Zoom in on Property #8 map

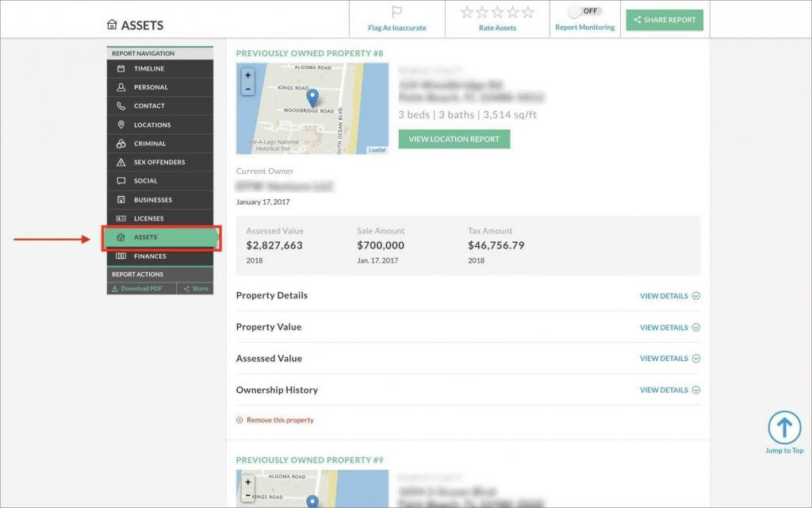(x=248, y=75)
